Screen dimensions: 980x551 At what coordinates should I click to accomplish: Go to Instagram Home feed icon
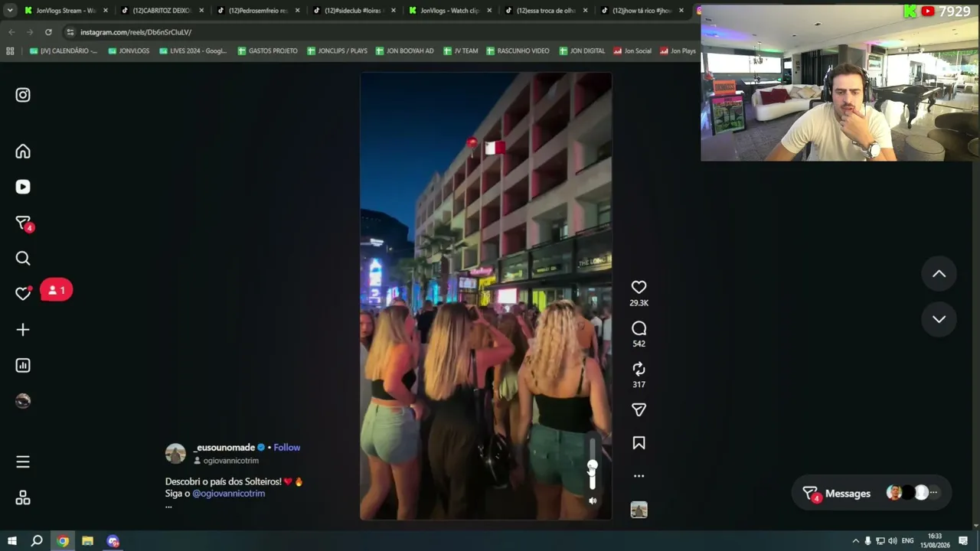(x=23, y=152)
